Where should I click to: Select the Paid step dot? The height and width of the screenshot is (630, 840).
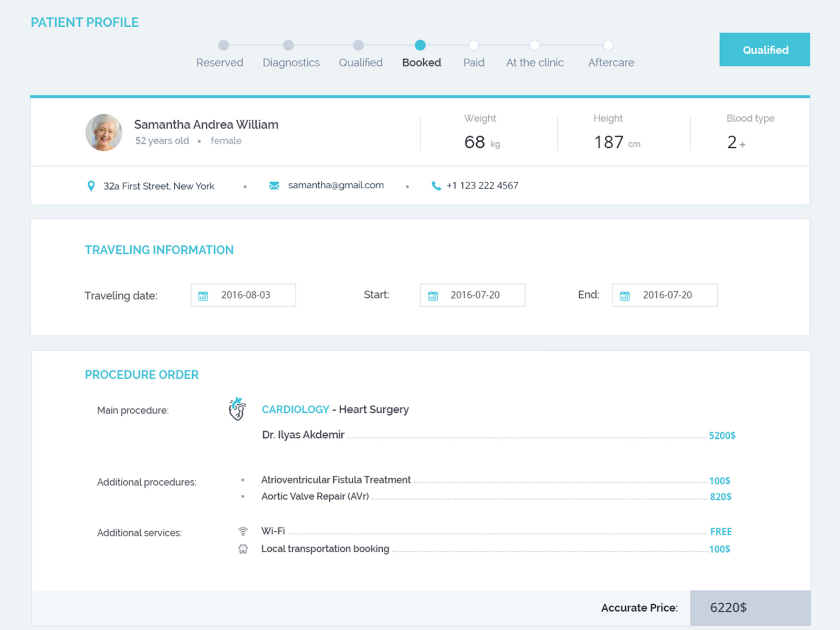[x=473, y=45]
